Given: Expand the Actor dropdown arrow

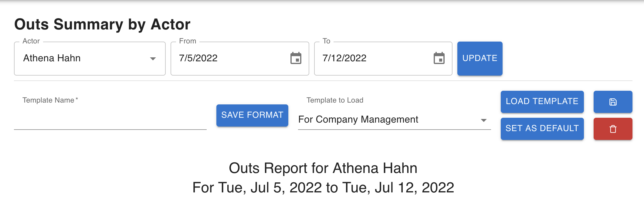Looking at the screenshot, I should [x=153, y=59].
